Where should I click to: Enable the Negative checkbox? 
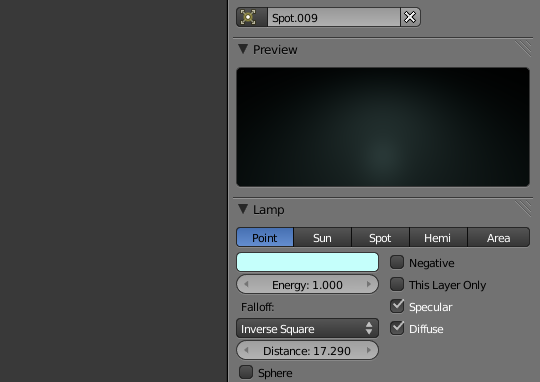click(x=397, y=262)
